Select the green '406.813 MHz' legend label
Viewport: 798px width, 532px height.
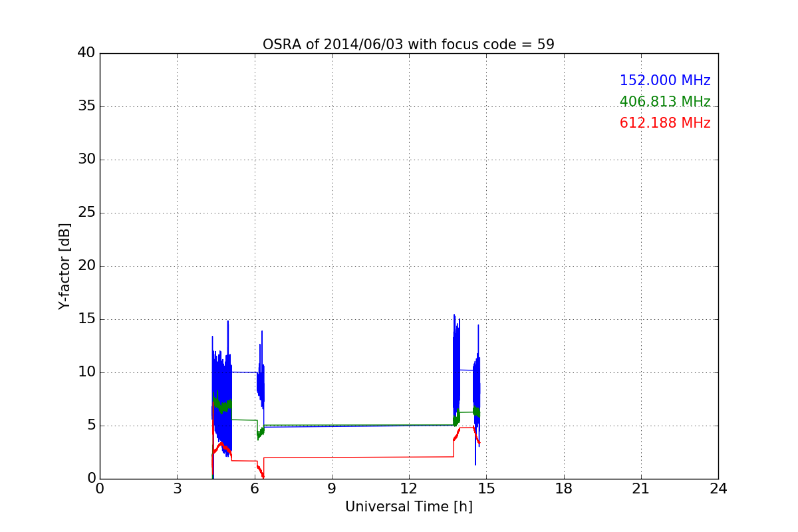click(x=665, y=102)
